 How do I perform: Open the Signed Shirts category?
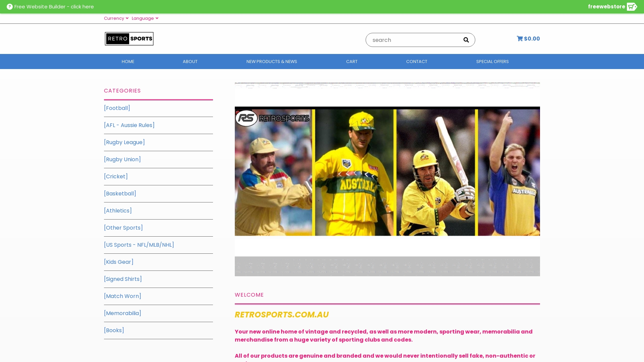(123, 279)
